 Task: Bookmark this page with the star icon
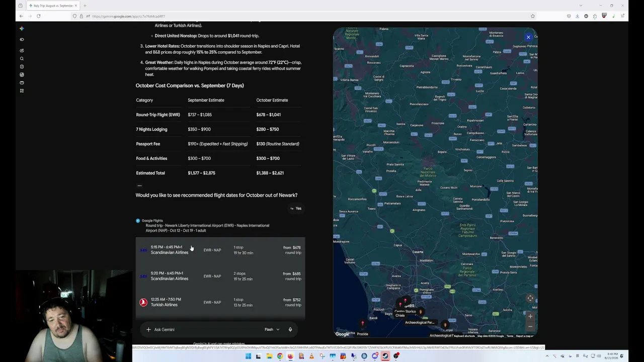533,16
